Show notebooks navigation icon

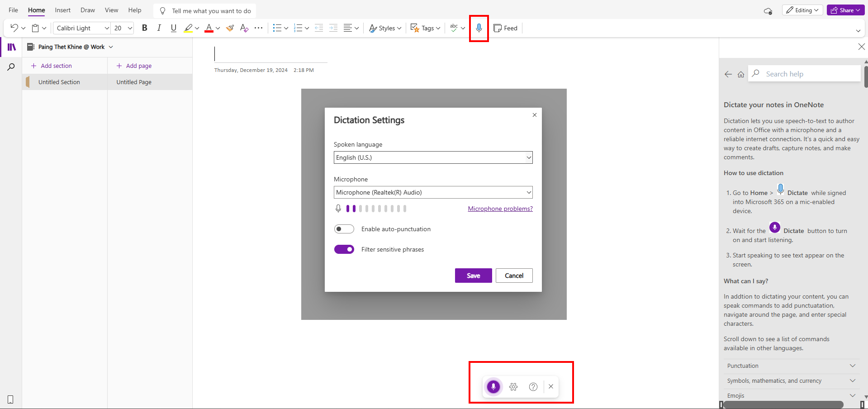coord(12,47)
